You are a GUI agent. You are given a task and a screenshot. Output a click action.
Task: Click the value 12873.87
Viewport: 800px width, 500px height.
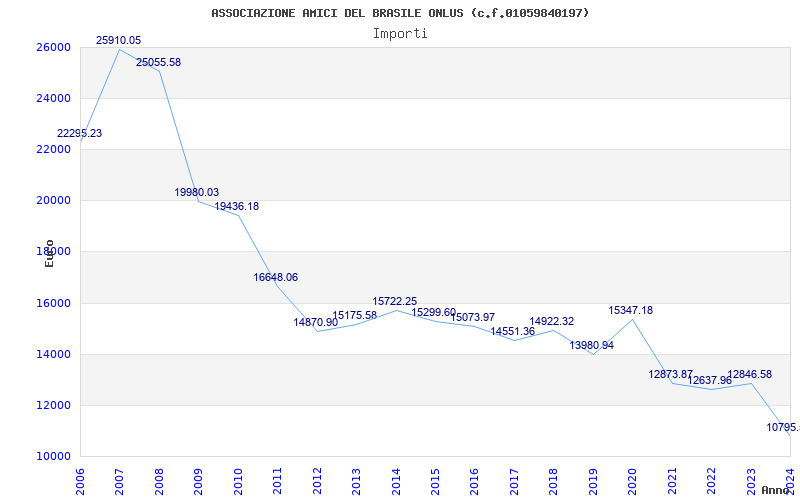click(x=670, y=374)
